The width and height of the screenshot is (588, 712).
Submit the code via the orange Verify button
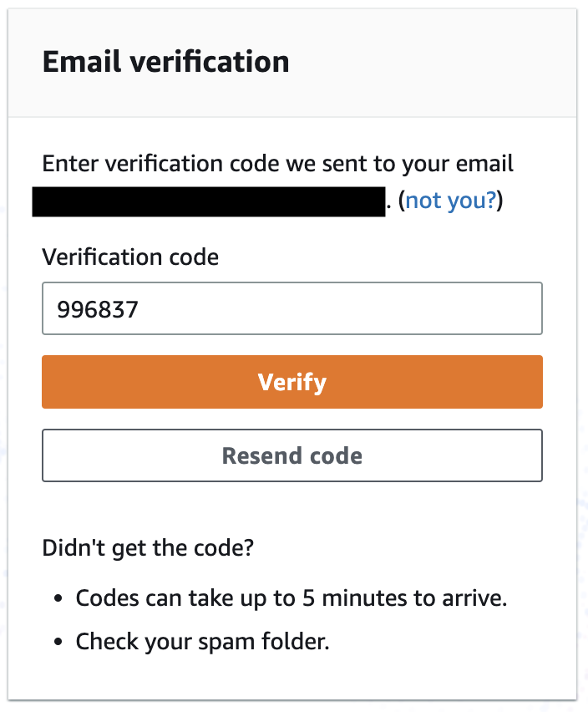point(291,382)
